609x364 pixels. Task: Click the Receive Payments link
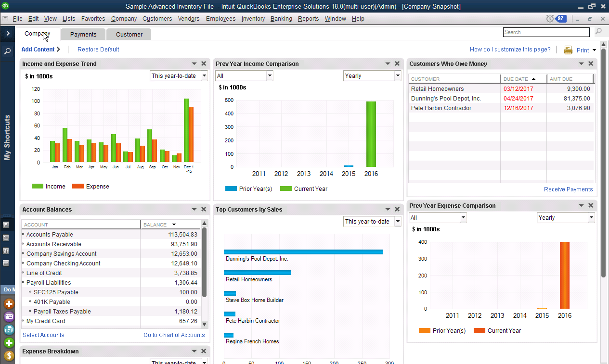pyautogui.click(x=568, y=189)
